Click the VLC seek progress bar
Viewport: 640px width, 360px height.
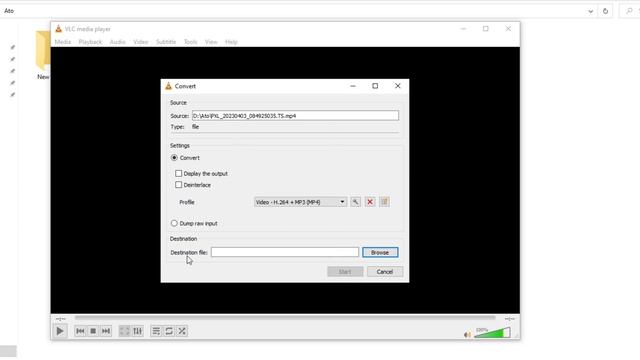[285, 318]
